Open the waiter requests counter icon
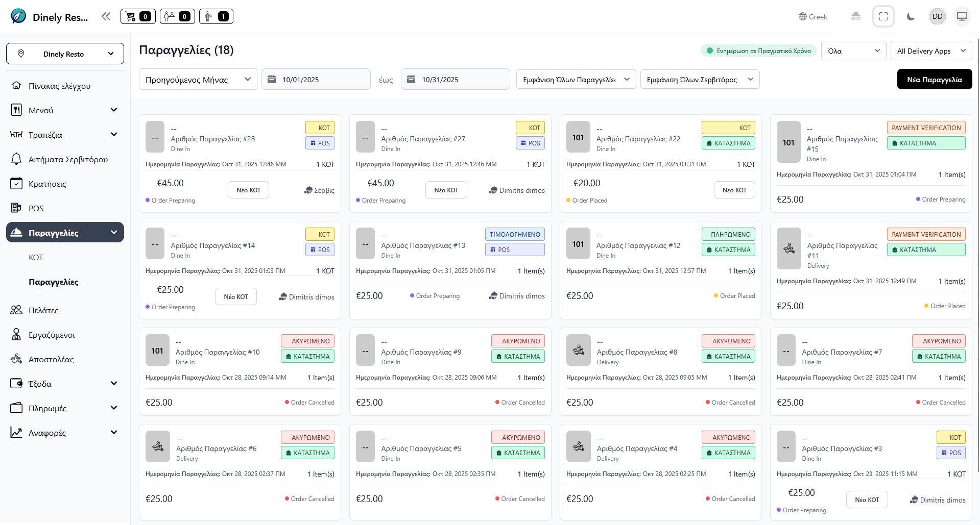The width and height of the screenshot is (980, 525). [216, 17]
